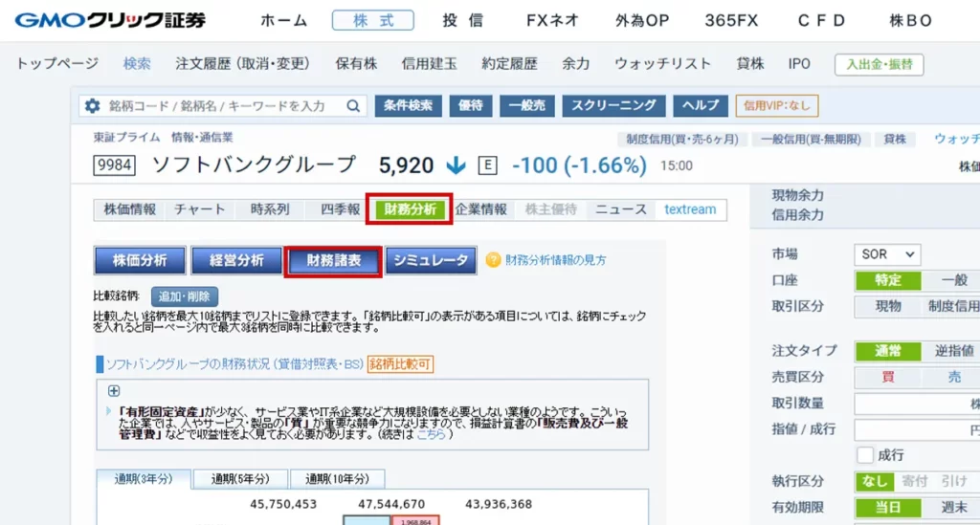Image resolution: width=980 pixels, height=525 pixels.
Task: Open 余力 submenu
Action: click(x=575, y=64)
